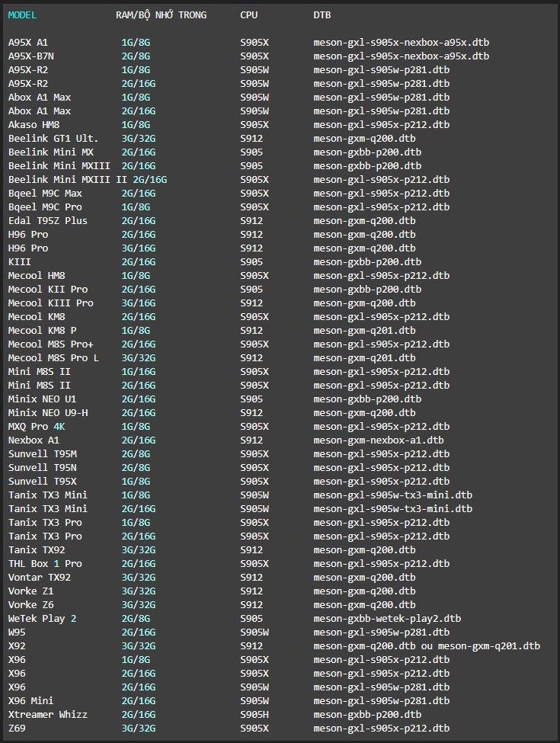
Task: Select S912 CPU in Tanix TX92 row
Action: click(251, 550)
